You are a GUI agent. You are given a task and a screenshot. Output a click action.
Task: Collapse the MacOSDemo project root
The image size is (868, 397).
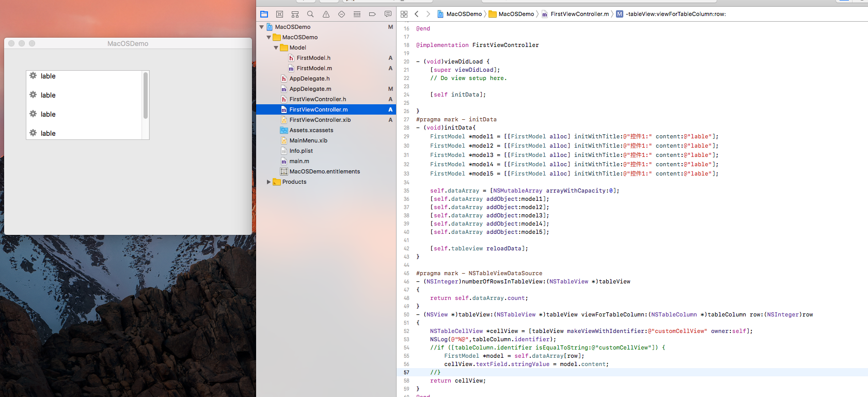[262, 27]
